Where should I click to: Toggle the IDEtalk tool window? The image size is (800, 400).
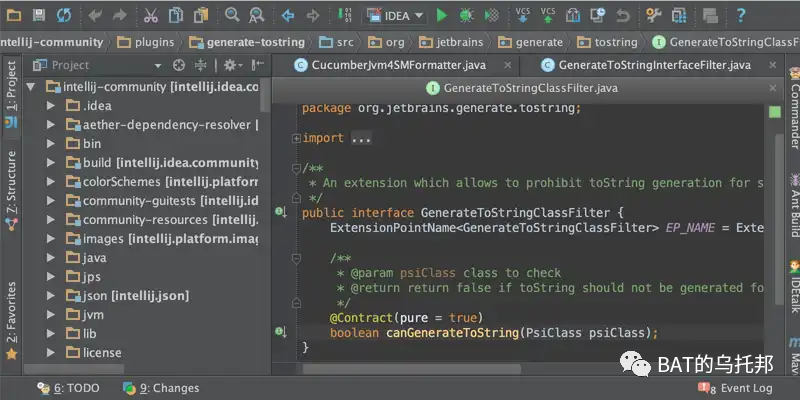pos(794,286)
